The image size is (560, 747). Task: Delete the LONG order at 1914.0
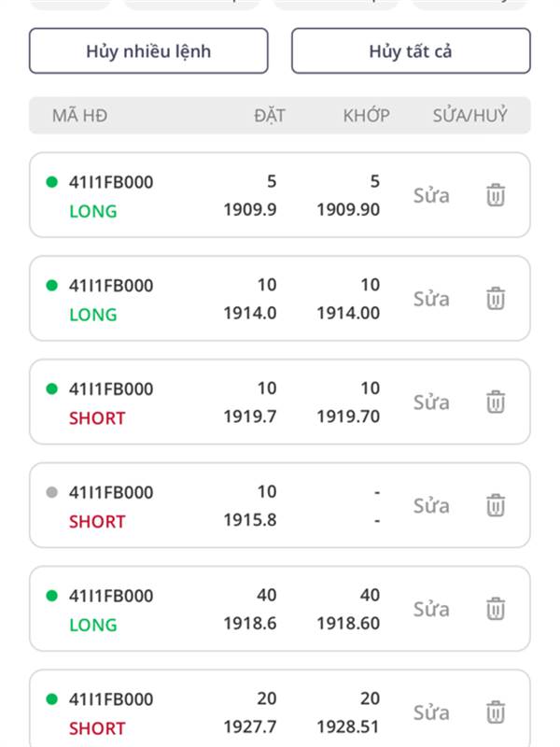click(x=496, y=299)
